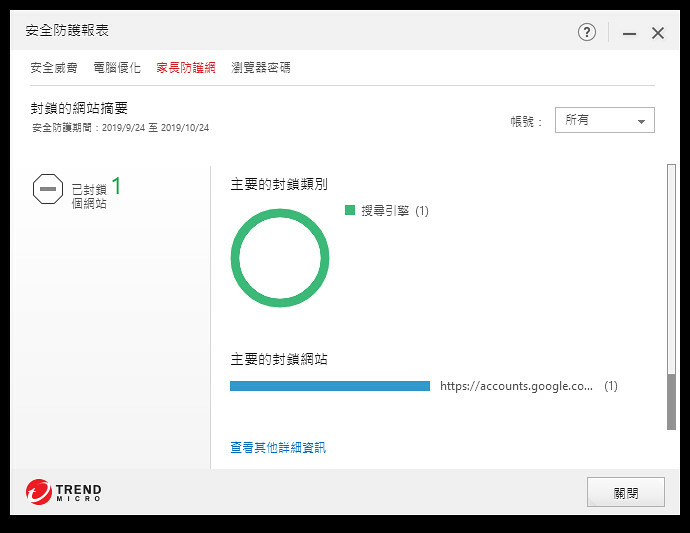Click the green 搜尋引擎 legend square
This screenshot has height=533, width=690.
coord(350,210)
